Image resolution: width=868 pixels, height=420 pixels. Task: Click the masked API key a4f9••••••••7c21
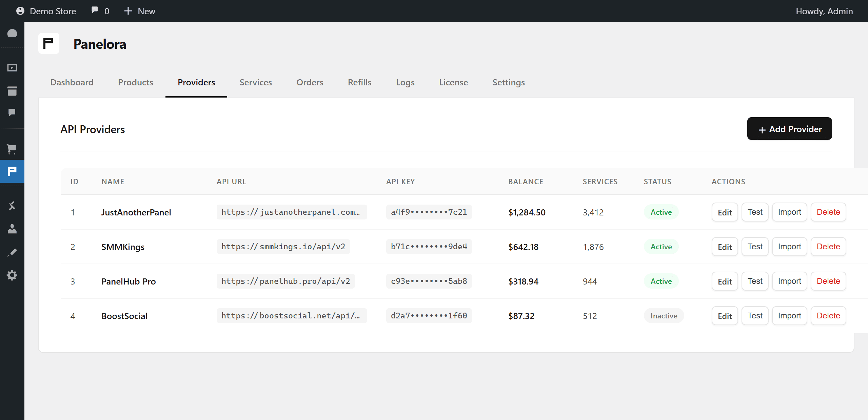point(429,212)
